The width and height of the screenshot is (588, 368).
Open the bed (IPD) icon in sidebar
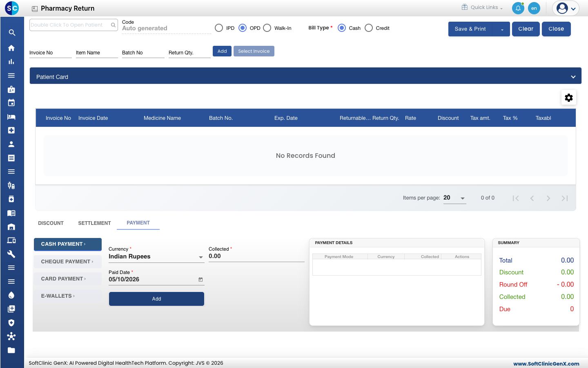[11, 117]
